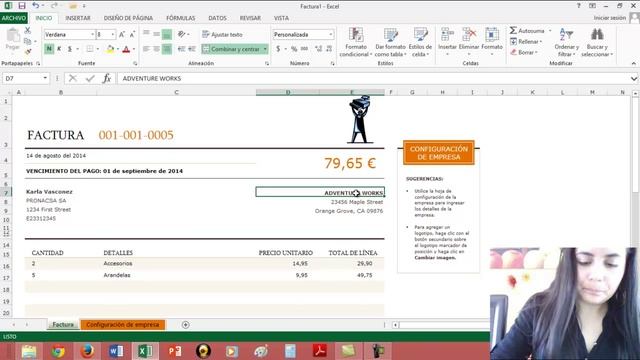The height and width of the screenshot is (360, 640).
Task: Apply cell borders
Action: (x=90, y=49)
